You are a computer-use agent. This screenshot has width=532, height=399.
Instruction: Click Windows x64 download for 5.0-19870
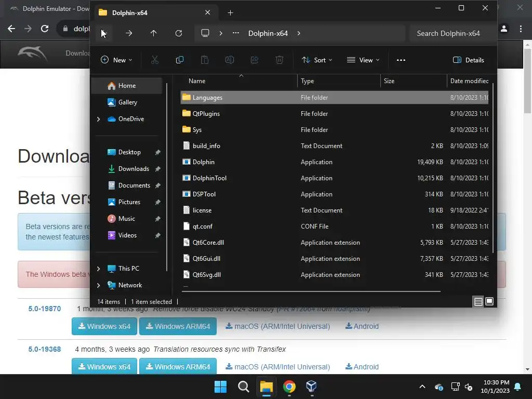coord(104,326)
